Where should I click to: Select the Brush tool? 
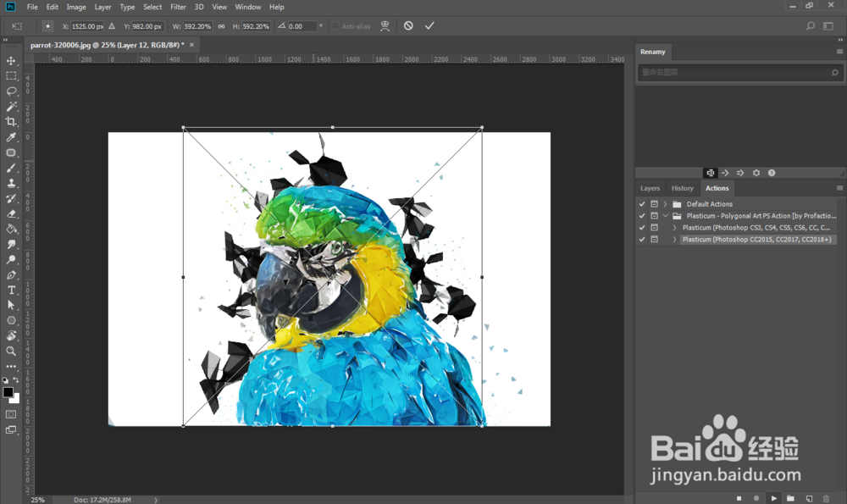click(x=11, y=168)
